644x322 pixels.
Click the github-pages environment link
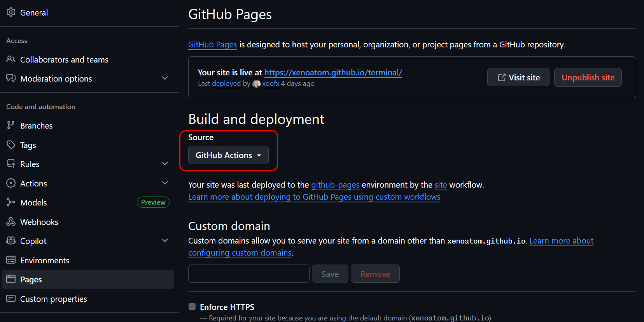(335, 185)
